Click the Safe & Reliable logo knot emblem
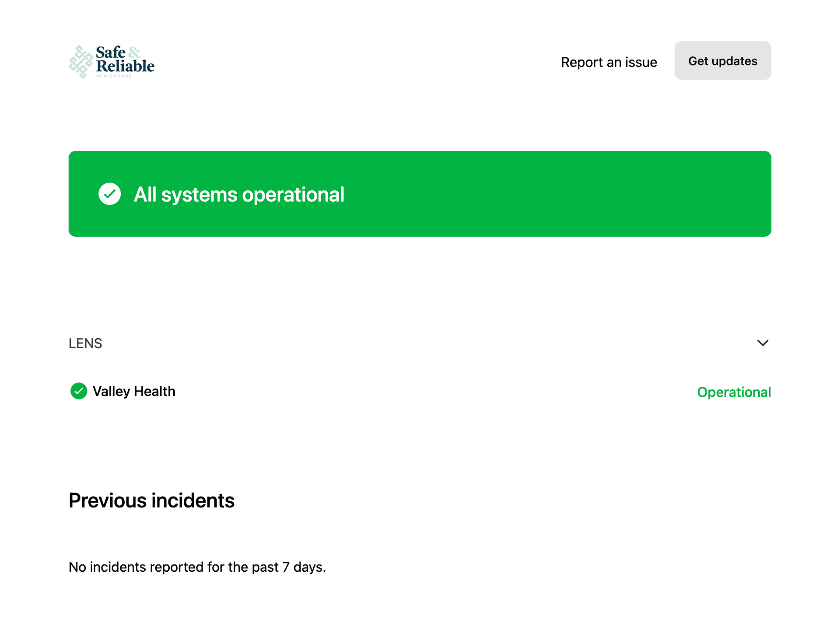 tap(80, 62)
